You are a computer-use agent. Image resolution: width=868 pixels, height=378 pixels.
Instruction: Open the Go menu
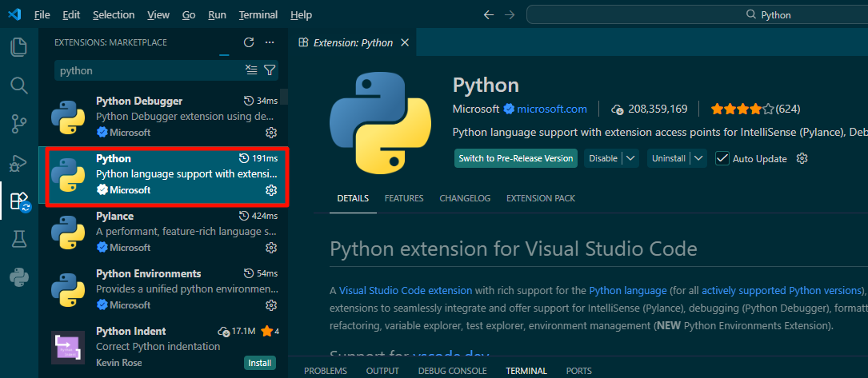click(189, 15)
